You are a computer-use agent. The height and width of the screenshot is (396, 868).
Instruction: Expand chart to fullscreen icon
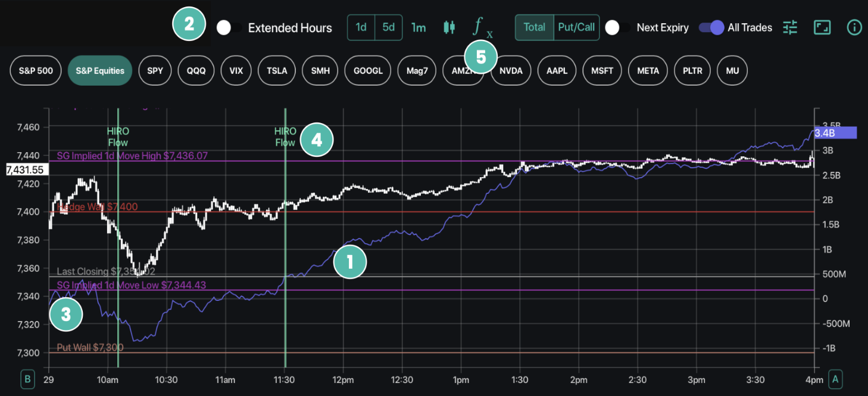(822, 27)
